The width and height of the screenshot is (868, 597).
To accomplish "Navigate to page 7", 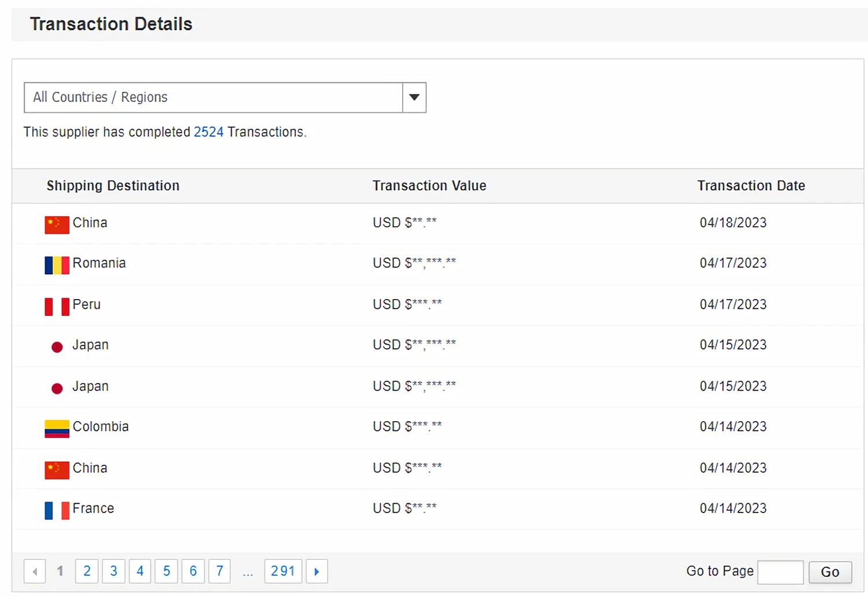I will click(220, 572).
